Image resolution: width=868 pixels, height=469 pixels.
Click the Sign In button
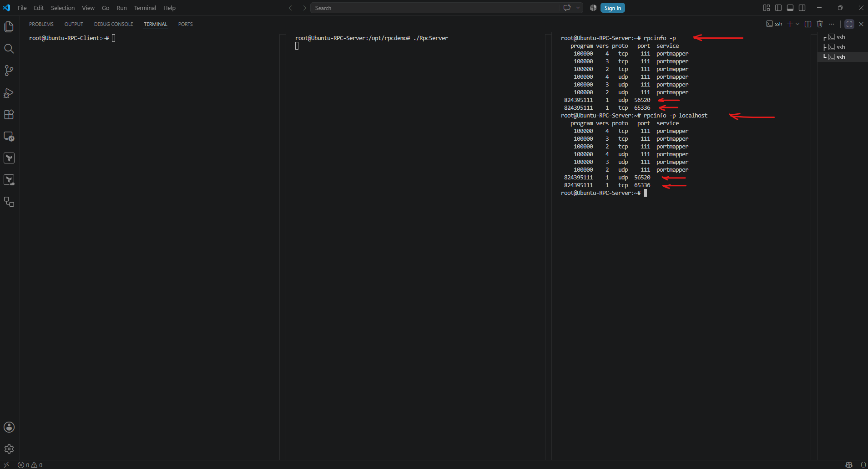(x=613, y=8)
